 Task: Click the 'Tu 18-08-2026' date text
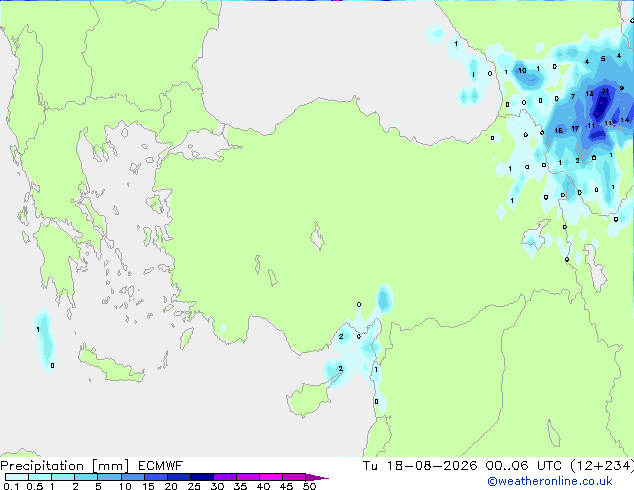[420, 466]
